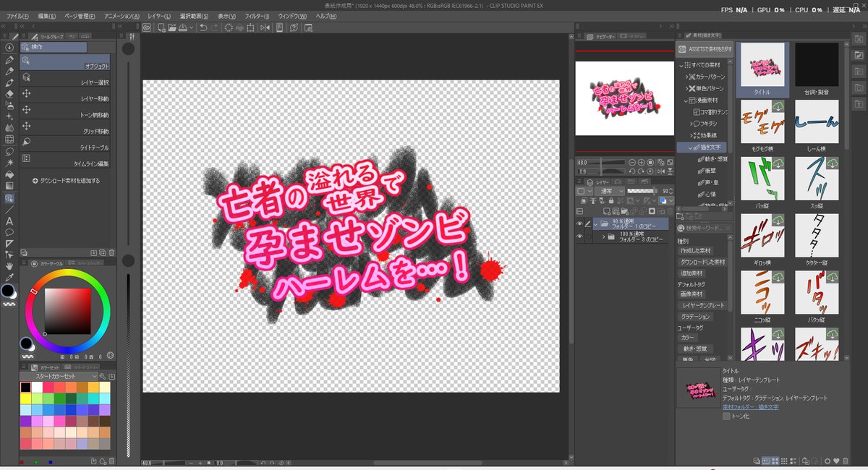Filter by レイヤーテンプレート tag
Screen dimensions: 868x470
click(x=702, y=307)
